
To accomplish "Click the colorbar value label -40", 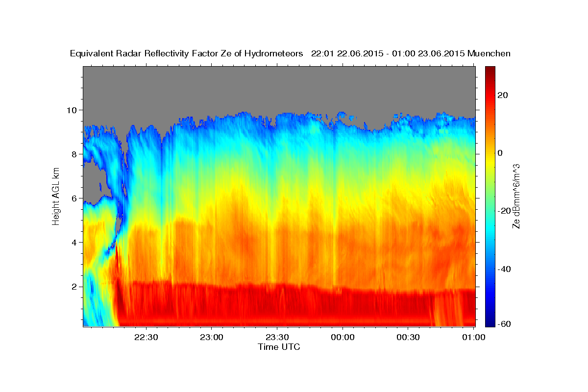I will coord(504,269).
